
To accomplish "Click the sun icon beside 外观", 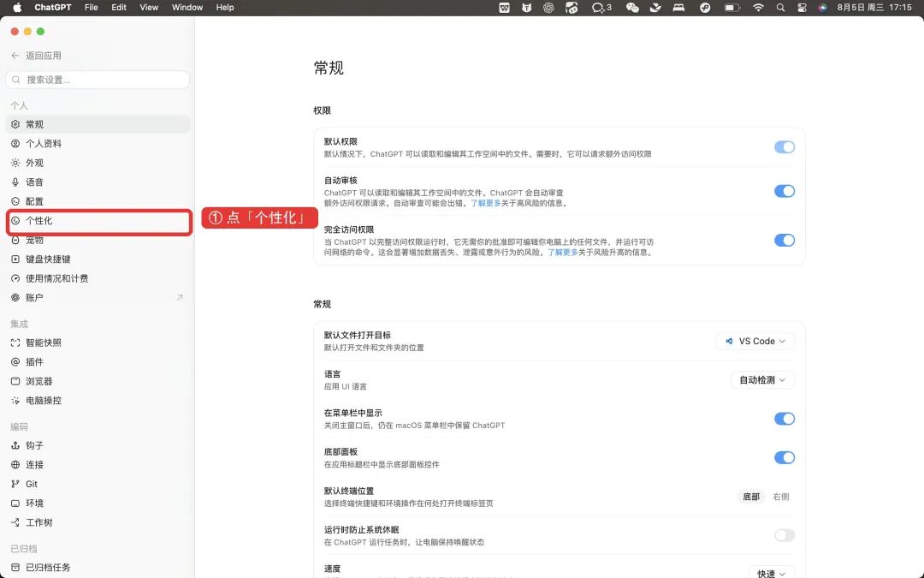I will click(x=15, y=163).
